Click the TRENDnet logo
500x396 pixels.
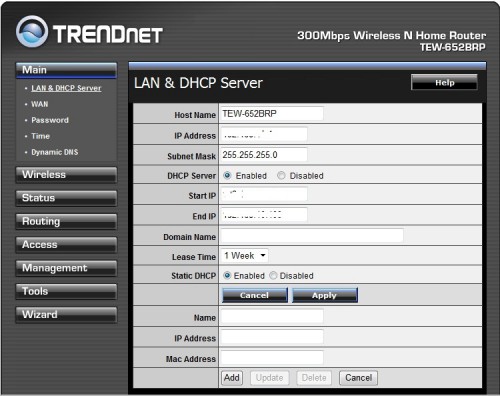click(89, 32)
